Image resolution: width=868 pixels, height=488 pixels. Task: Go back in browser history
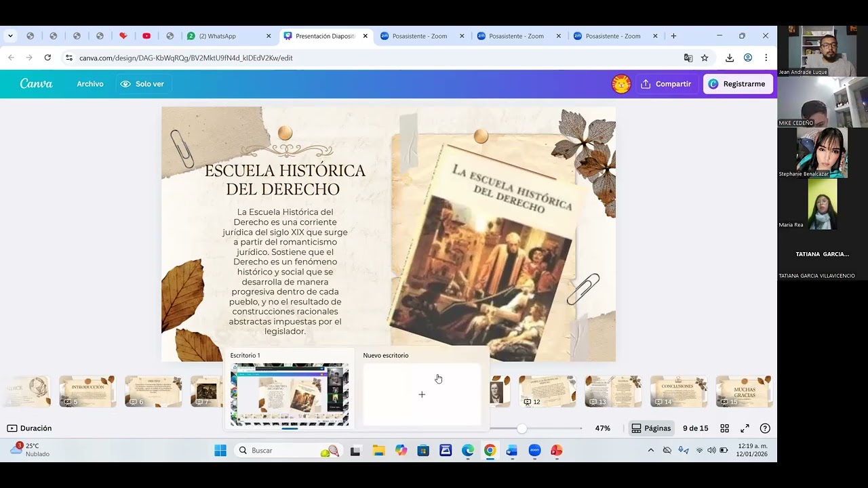11,58
